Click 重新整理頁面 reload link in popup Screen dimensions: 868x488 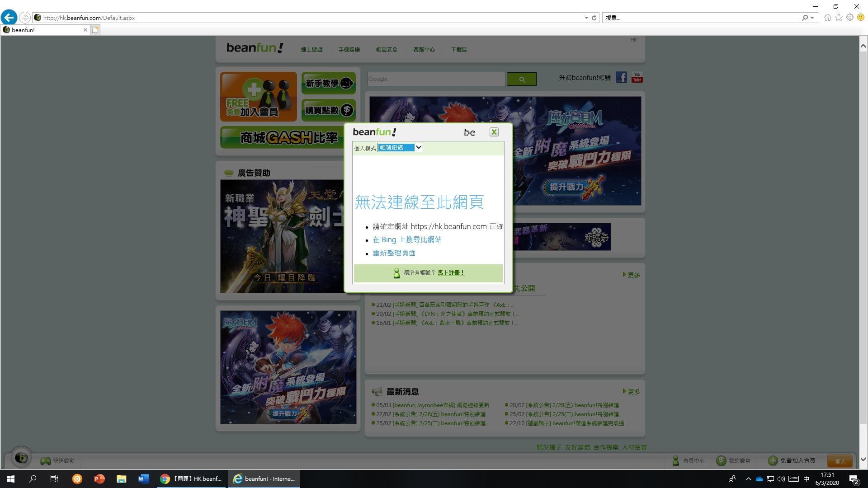click(x=394, y=253)
